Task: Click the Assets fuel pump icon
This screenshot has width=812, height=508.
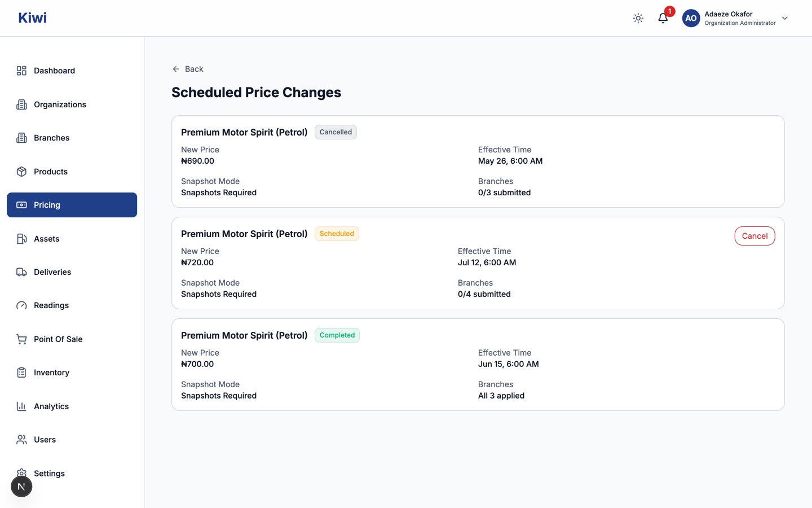Action: pos(21,239)
